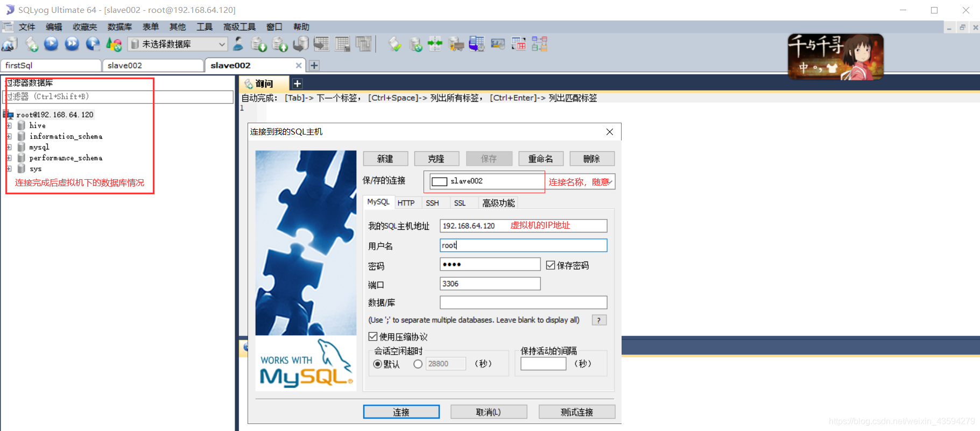Viewport: 980px width, 431px height.
Task: Click the database stack with grey arrow icon
Action: click(x=300, y=44)
